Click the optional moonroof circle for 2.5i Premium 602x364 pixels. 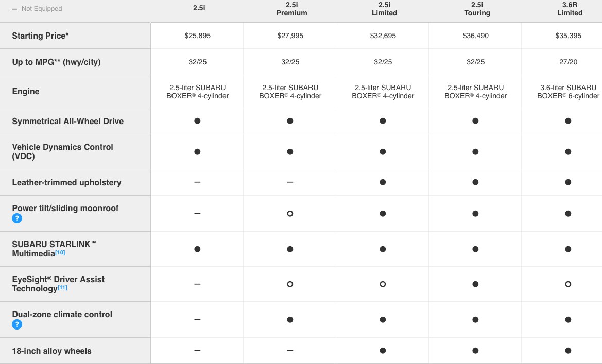pos(290,213)
